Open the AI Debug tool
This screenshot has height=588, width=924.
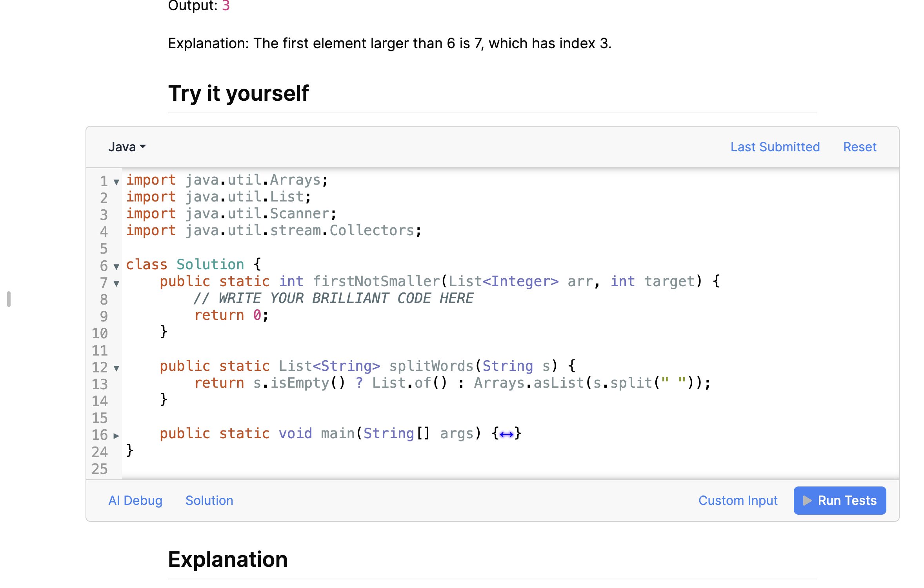pyautogui.click(x=135, y=500)
